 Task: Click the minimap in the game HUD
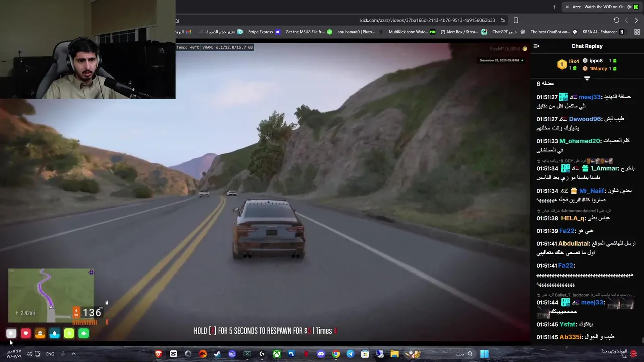point(50,295)
